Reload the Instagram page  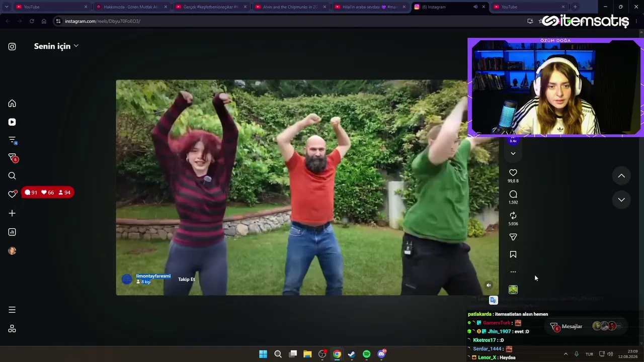(32, 21)
